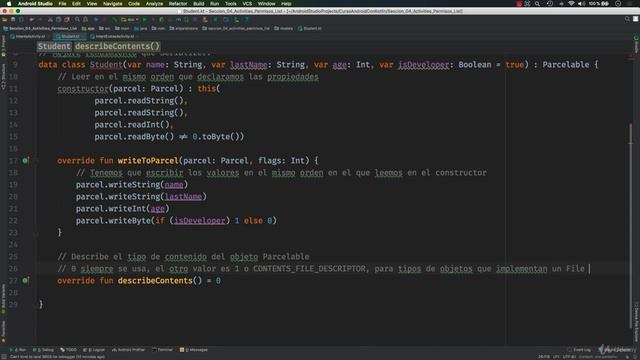Click the battery icon in the menu bar
The width and height of the screenshot is (640, 360).
point(606,3)
